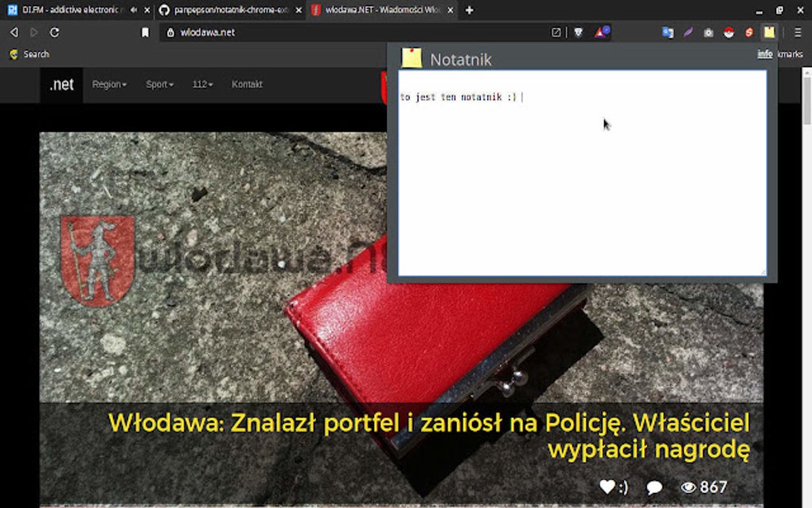Toggle the heart like on the article

[x=606, y=486]
